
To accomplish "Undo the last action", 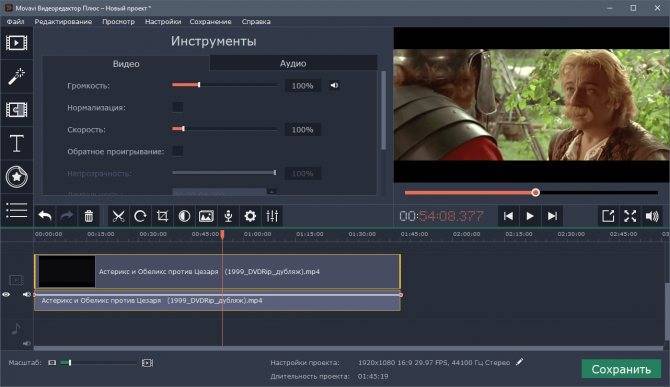I will (45, 216).
